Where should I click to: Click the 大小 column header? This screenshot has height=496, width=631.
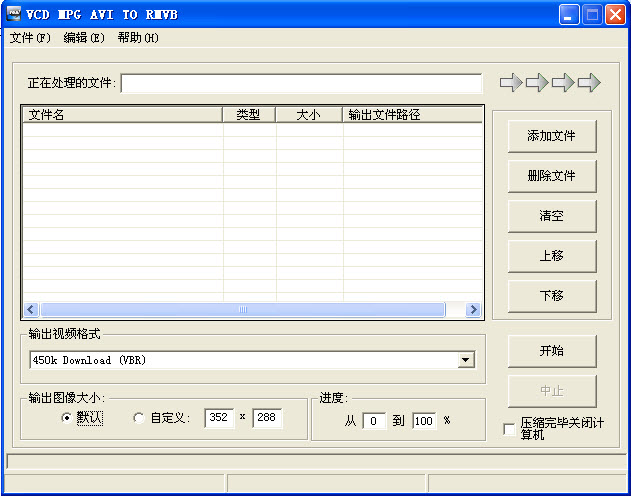pos(309,115)
